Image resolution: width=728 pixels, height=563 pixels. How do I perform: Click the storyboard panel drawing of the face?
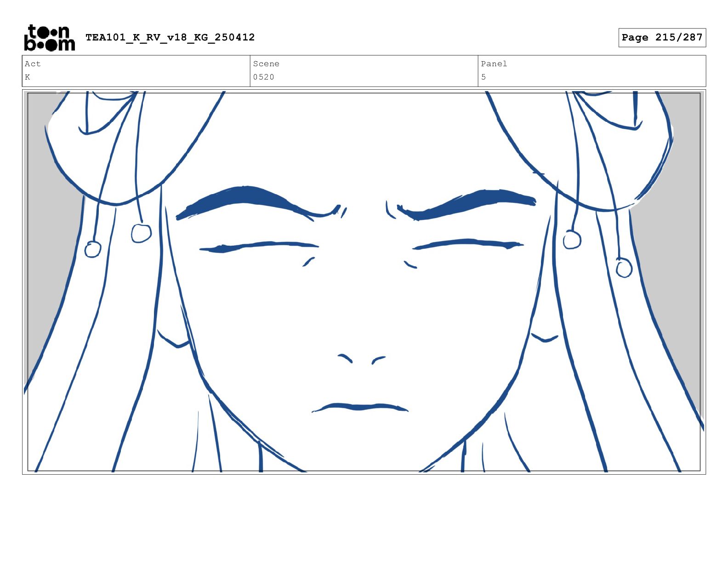click(364, 282)
